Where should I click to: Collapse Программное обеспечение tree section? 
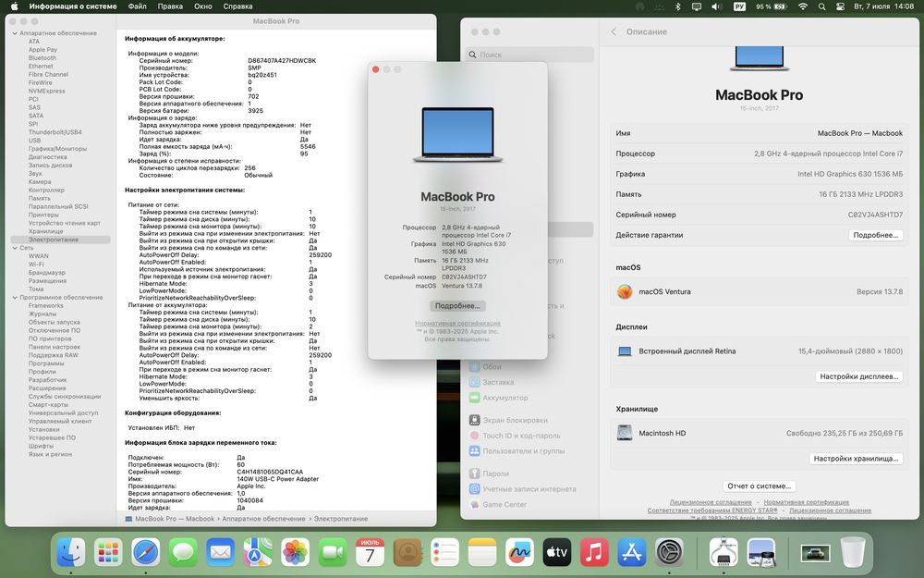click(x=15, y=298)
